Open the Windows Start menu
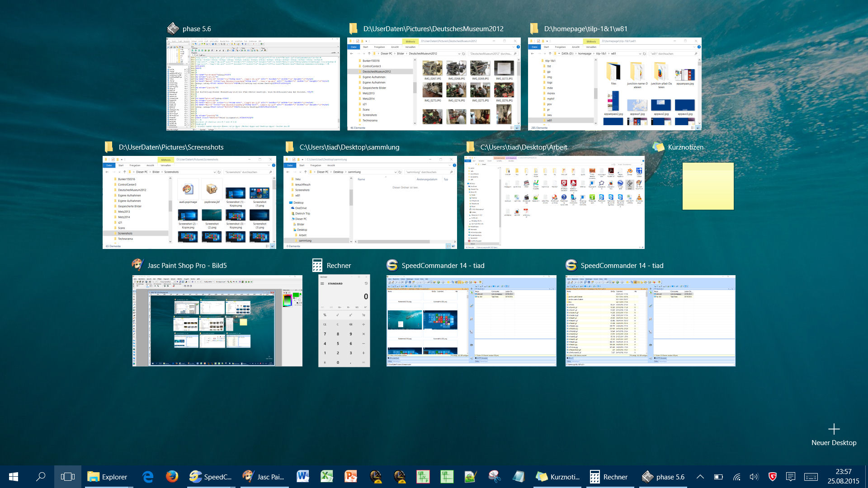This screenshot has width=868, height=488. coord(14,477)
